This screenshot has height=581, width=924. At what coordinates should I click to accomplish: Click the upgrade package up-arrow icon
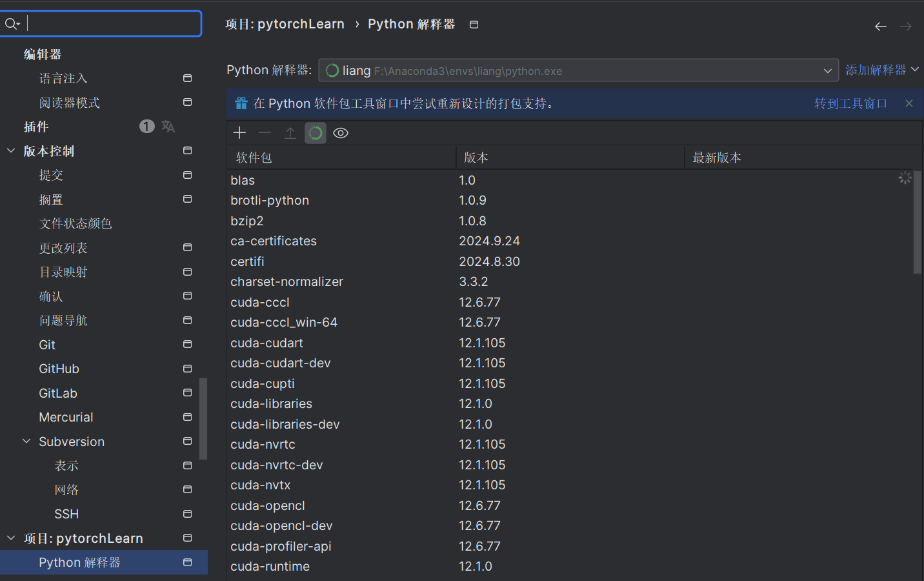click(x=290, y=133)
